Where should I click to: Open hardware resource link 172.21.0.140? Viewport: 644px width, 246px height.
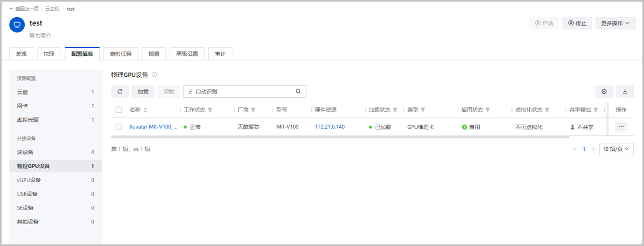[x=330, y=127]
